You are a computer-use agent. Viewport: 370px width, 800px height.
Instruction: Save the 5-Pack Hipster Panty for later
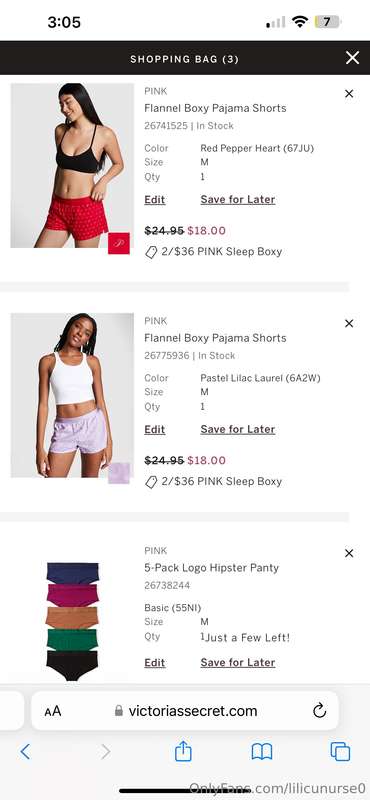[x=238, y=662]
